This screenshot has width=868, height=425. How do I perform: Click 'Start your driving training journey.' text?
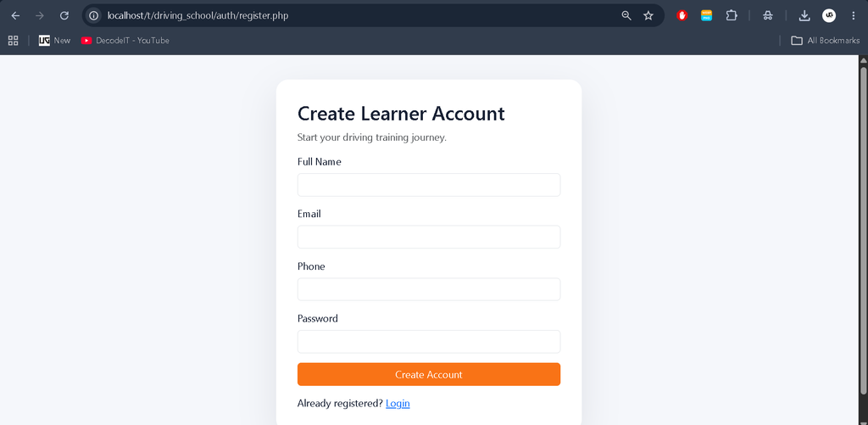[x=371, y=137]
